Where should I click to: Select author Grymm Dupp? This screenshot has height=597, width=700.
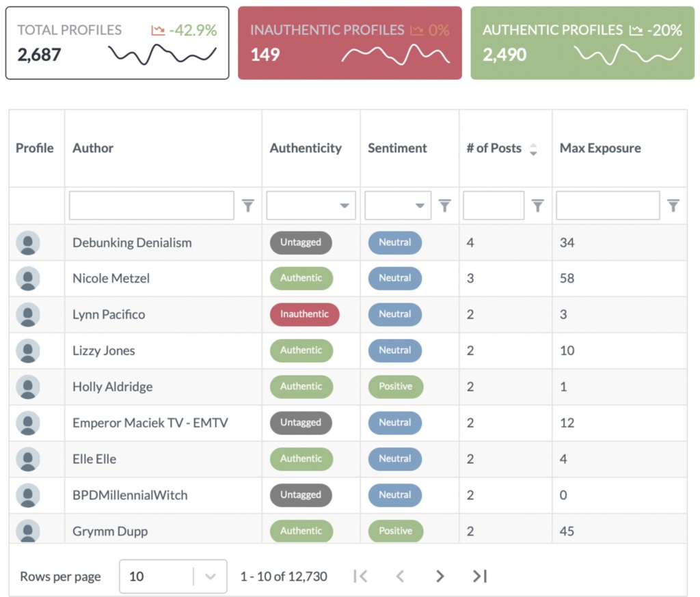[x=110, y=531]
